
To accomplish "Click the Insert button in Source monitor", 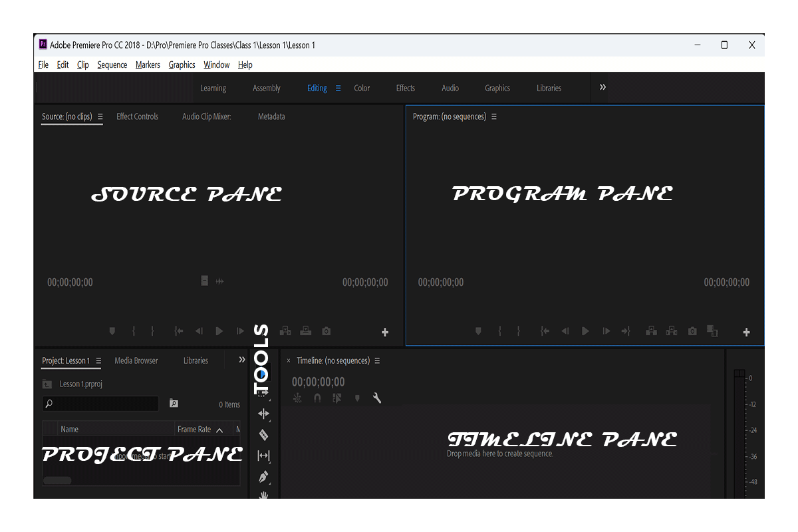I will (x=285, y=331).
